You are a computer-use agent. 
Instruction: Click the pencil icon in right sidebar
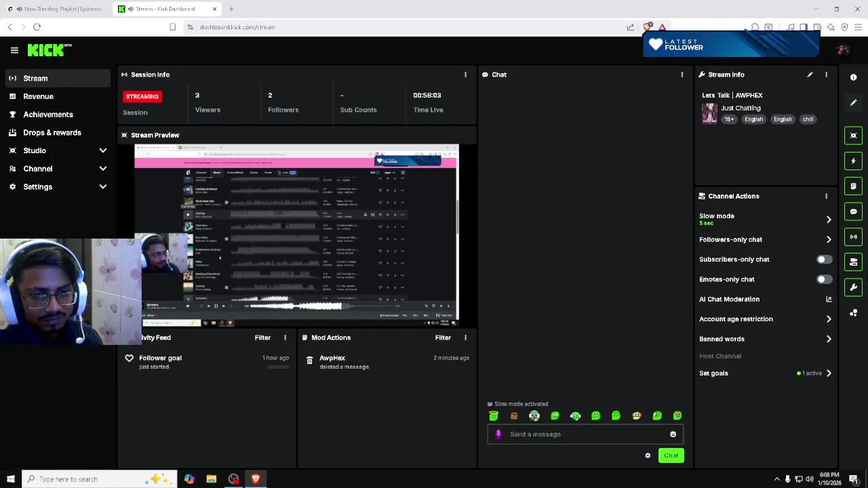[854, 102]
